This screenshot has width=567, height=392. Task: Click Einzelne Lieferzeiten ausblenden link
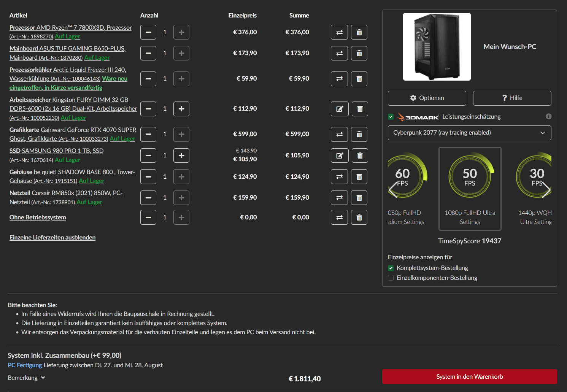coord(52,238)
